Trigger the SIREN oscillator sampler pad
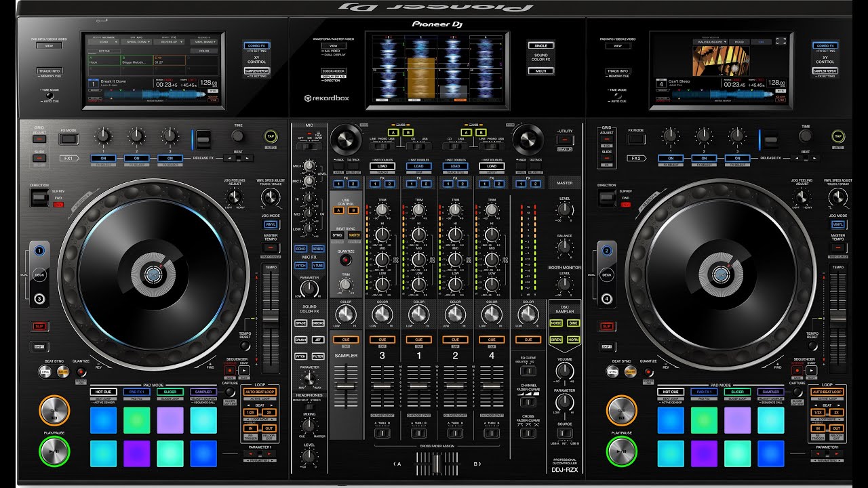868x488 pixels. [x=555, y=340]
